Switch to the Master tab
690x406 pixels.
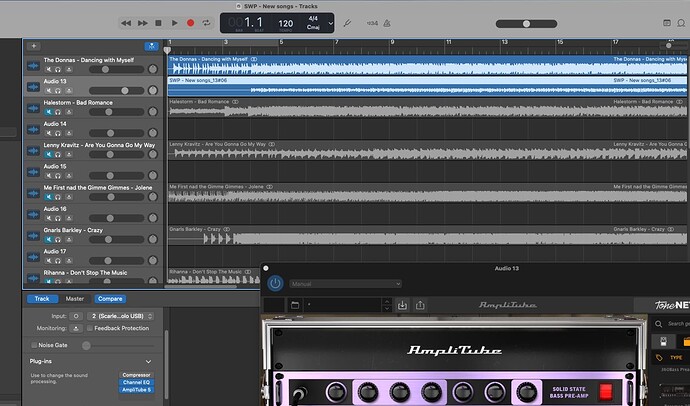75,299
